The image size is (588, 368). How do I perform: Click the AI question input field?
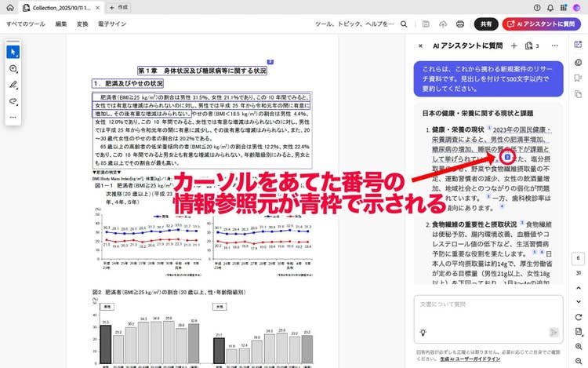(486, 306)
